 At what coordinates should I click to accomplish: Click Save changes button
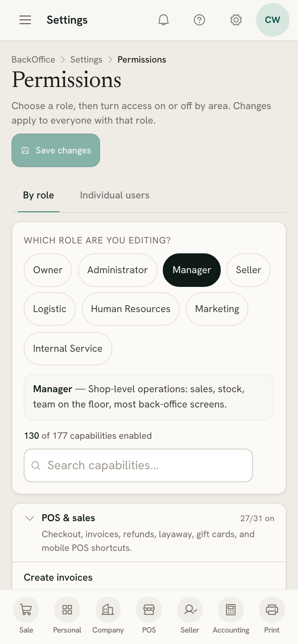[x=56, y=150]
